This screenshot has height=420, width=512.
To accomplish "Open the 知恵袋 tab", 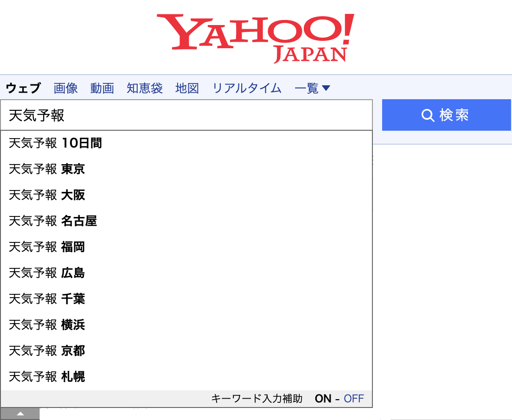I will click(x=145, y=88).
